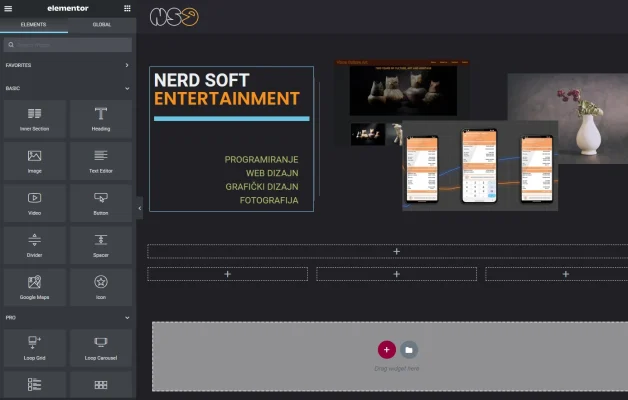Screen dimensions: 628x400
Task: Open the widgets grid menu icon
Action: pyautogui.click(x=127, y=8)
